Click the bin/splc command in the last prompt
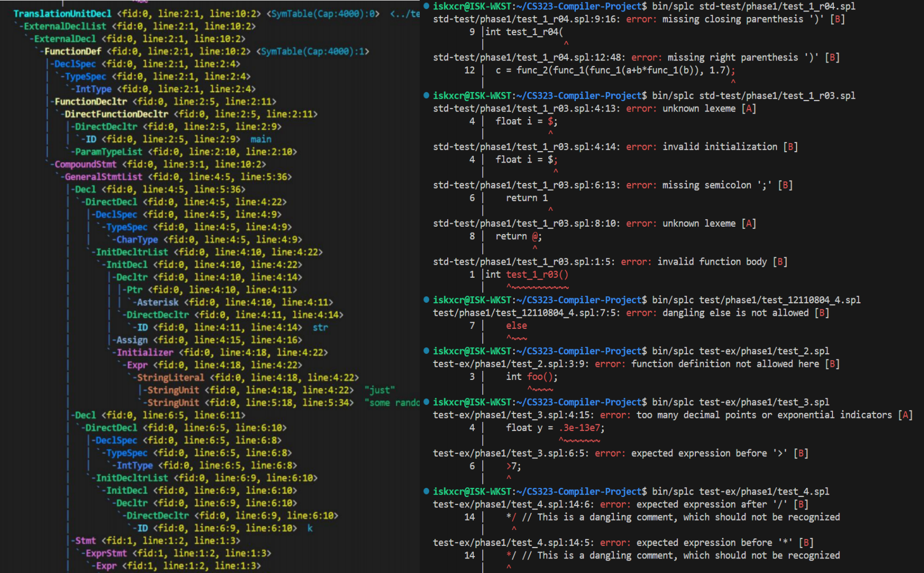This screenshot has width=924, height=573. pyautogui.click(x=674, y=491)
